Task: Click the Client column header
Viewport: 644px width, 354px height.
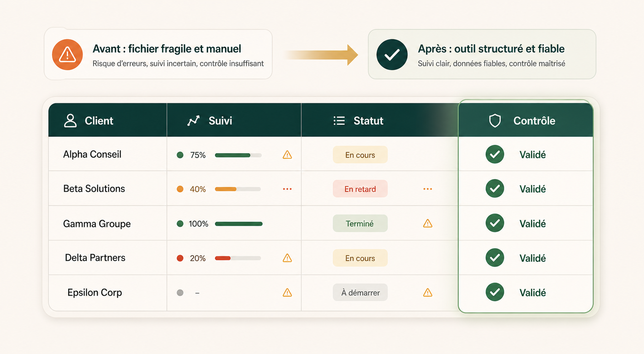Action: click(108, 120)
